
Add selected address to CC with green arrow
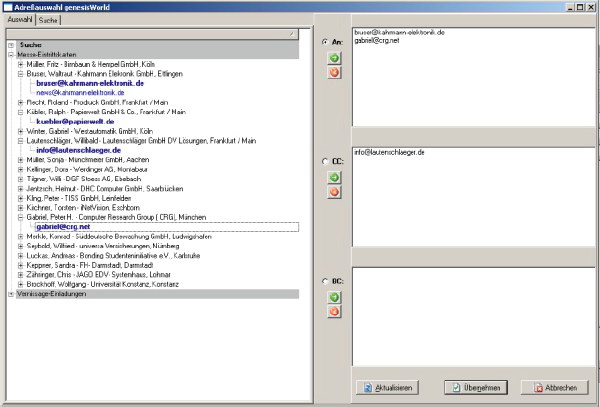334,177
